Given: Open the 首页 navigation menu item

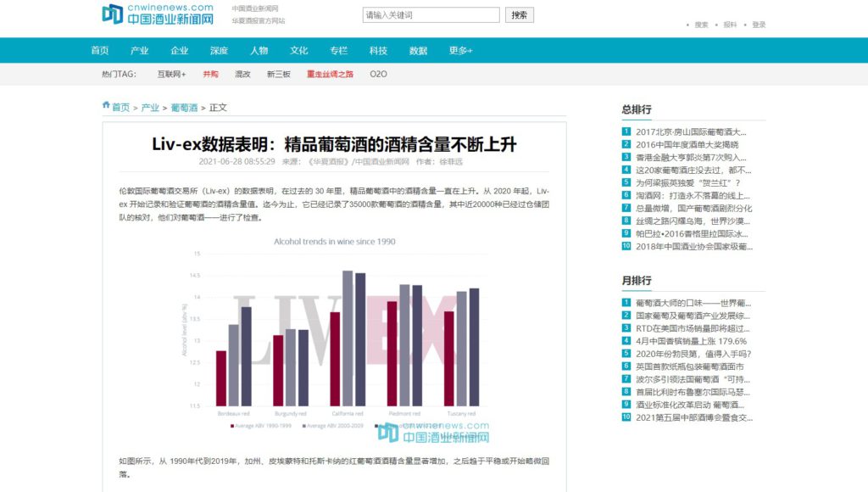Looking at the screenshot, I should point(100,50).
